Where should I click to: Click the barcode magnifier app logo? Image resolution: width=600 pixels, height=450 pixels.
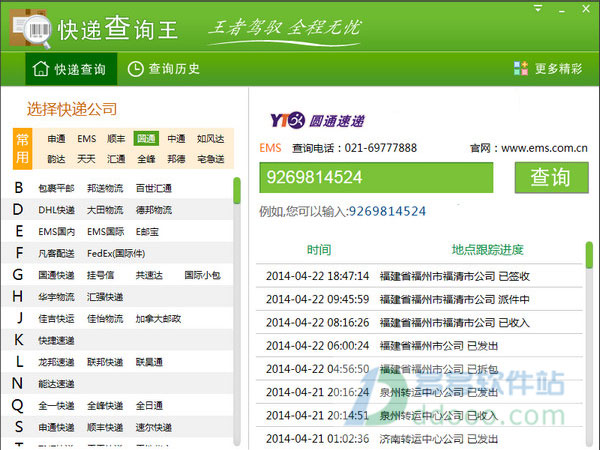tap(31, 29)
